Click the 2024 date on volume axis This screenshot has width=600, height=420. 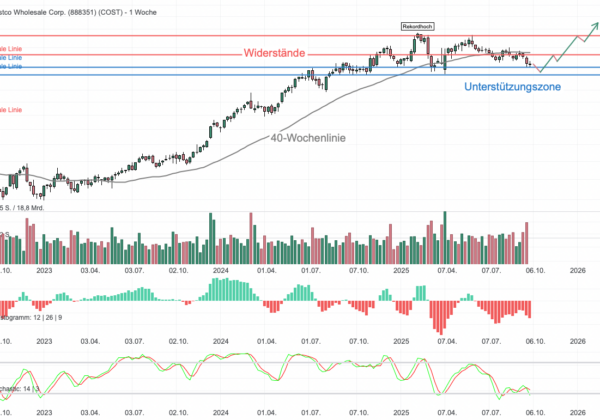(x=220, y=269)
